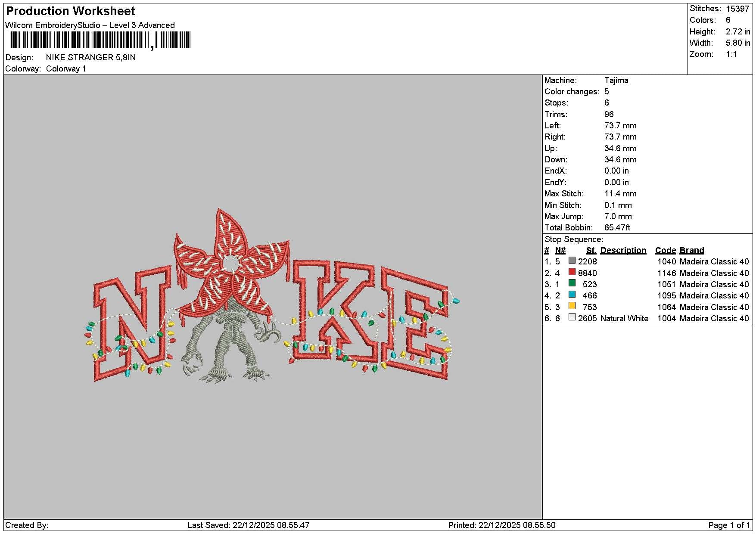Viewport: 756px width, 534px height.
Task: Click the 'Page 1 of 1' footer text
Action: tap(729, 525)
